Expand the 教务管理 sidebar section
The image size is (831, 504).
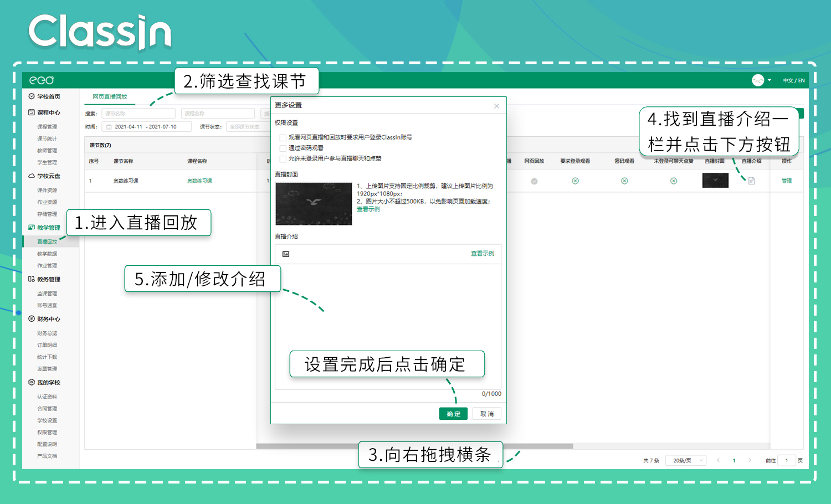[x=49, y=279]
